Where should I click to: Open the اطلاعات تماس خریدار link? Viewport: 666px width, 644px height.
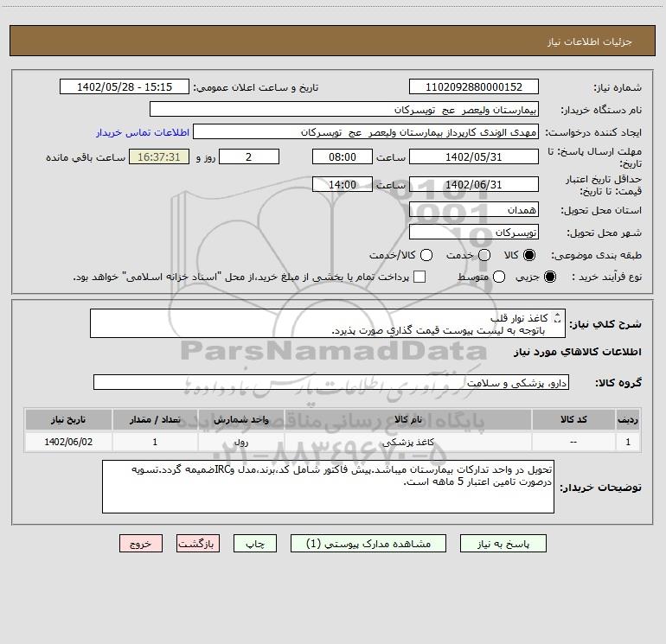[x=143, y=132]
